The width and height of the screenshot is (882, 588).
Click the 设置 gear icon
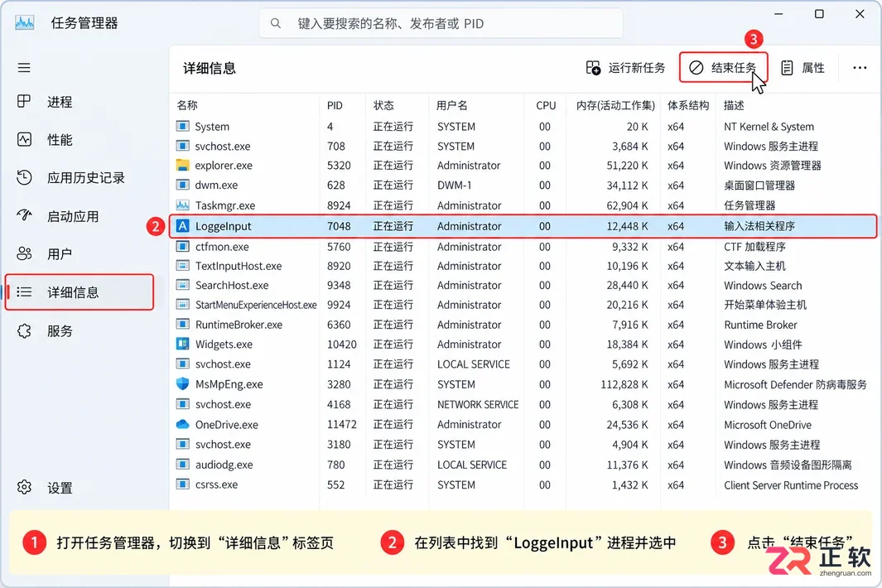(x=24, y=487)
